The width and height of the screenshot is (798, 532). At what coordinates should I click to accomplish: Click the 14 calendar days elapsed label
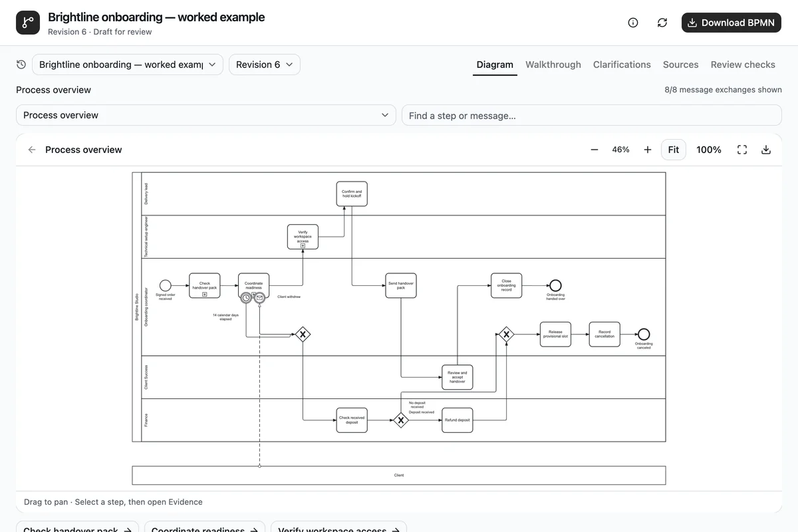226,317
